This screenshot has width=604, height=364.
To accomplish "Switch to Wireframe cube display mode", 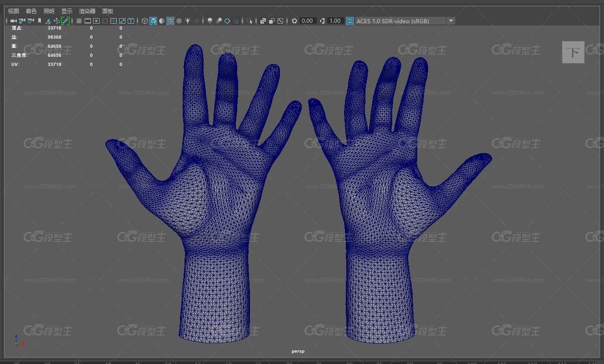I will [145, 21].
